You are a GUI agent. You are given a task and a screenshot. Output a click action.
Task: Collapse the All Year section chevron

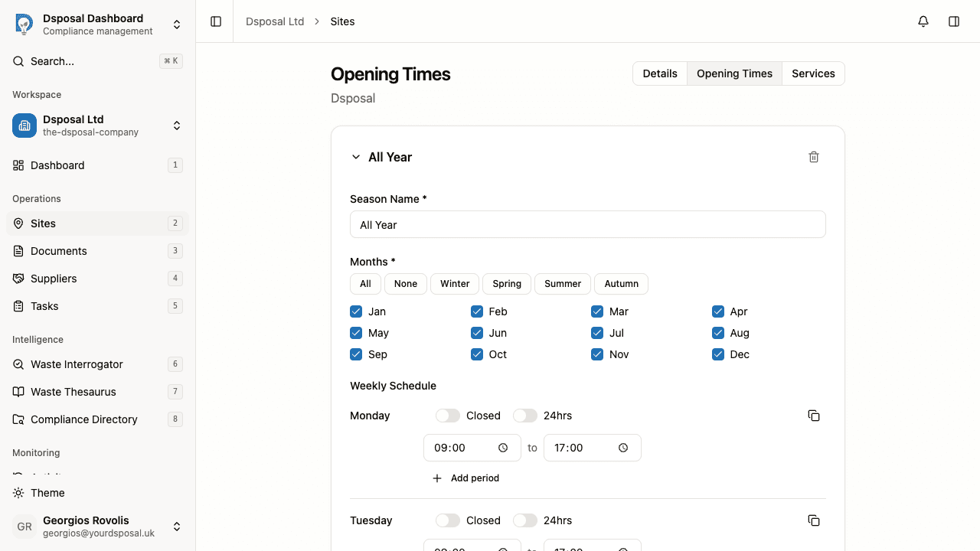356,157
